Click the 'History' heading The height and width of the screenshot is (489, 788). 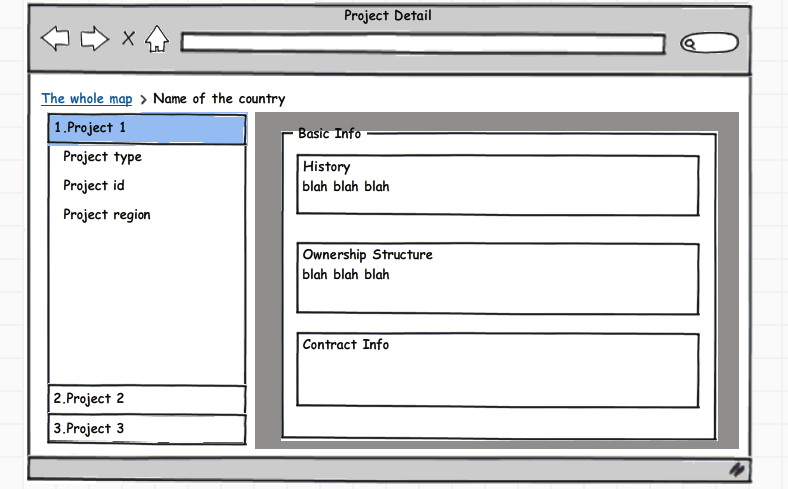pyautogui.click(x=327, y=167)
